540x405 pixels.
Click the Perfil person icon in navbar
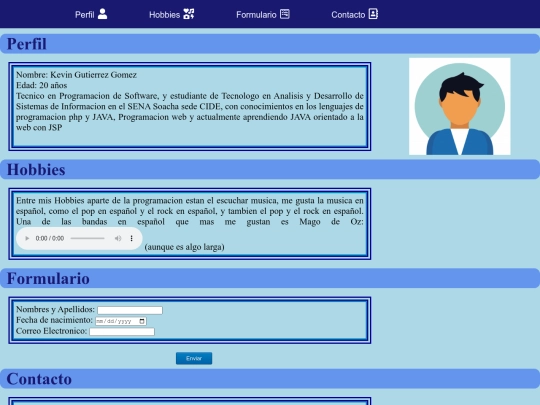(102, 14)
